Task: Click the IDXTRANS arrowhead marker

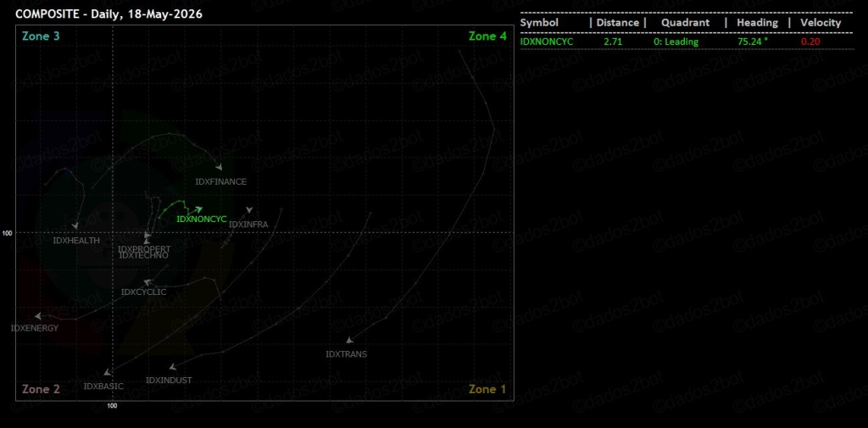Action: pos(349,341)
